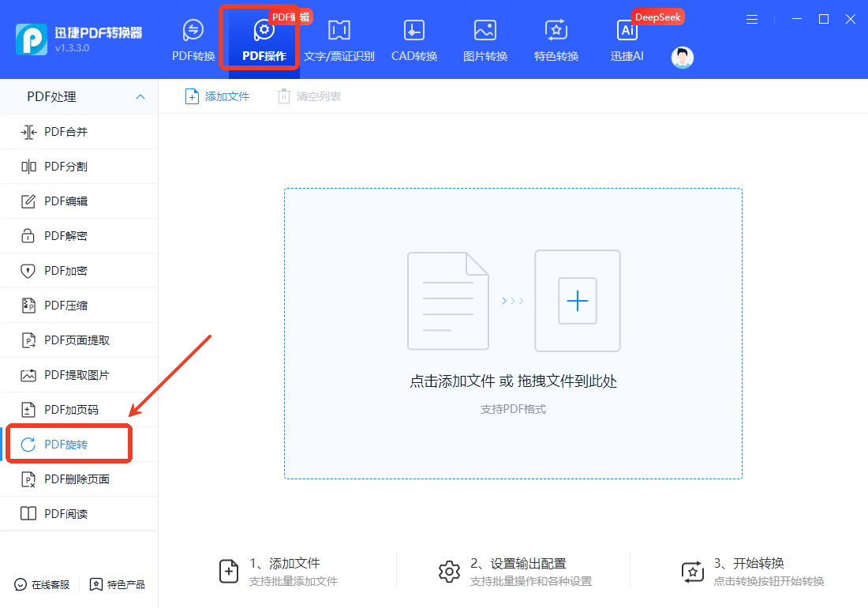Select PDF合并 in the sidebar
The image size is (868, 608).
click(65, 132)
